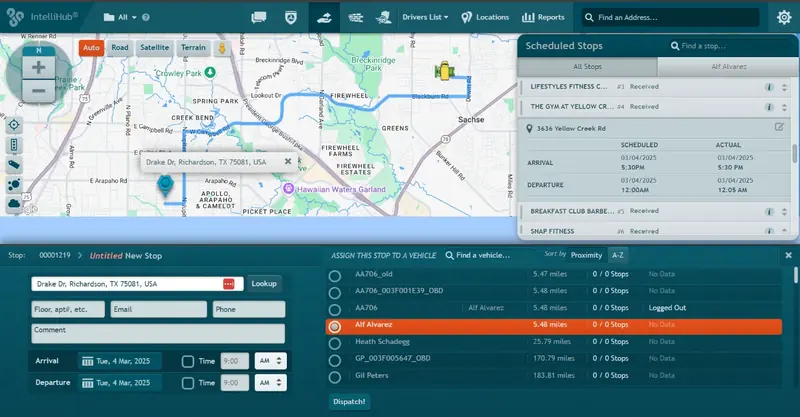The width and height of the screenshot is (800, 417).
Task: Click the cluster dots map tool
Action: 14,184
